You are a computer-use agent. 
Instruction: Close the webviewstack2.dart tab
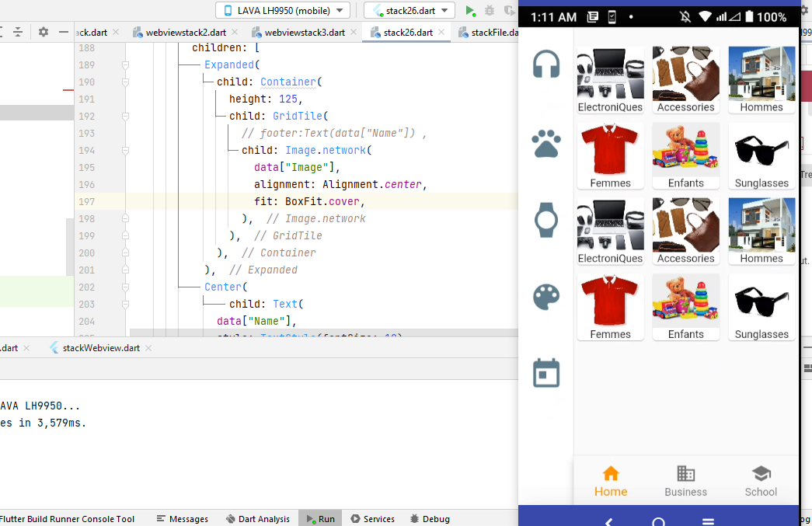(x=235, y=32)
